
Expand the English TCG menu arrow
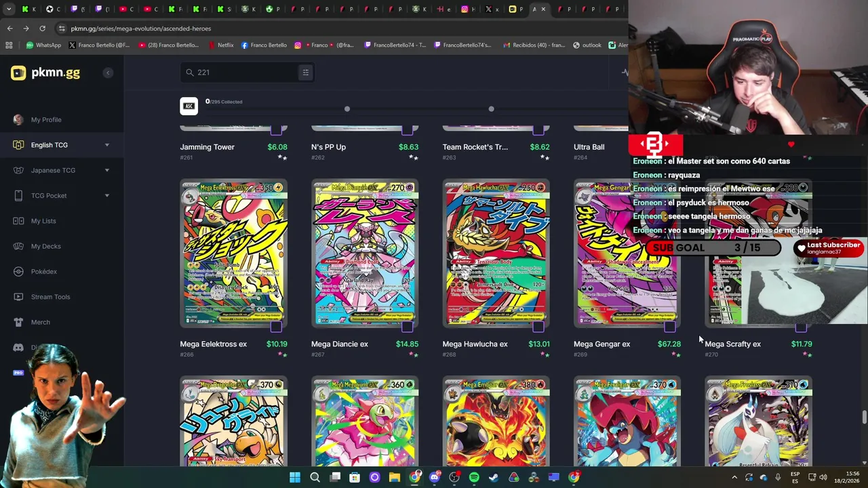pos(106,145)
